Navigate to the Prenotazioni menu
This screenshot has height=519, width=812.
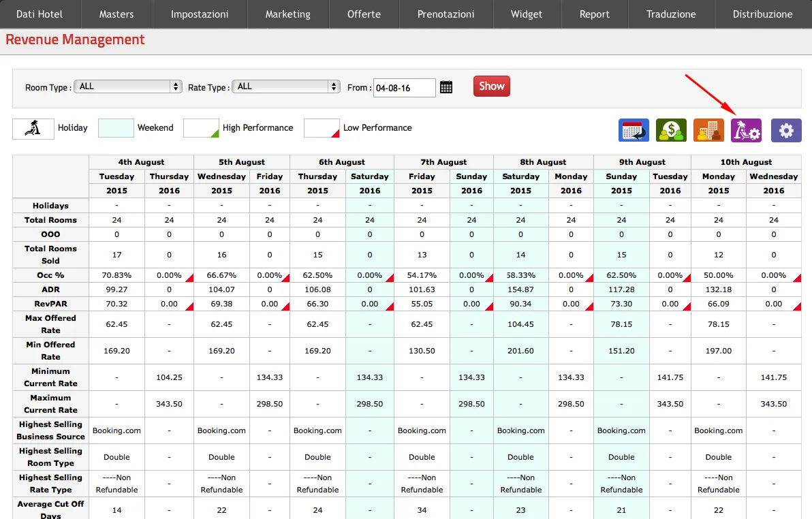[x=446, y=14]
